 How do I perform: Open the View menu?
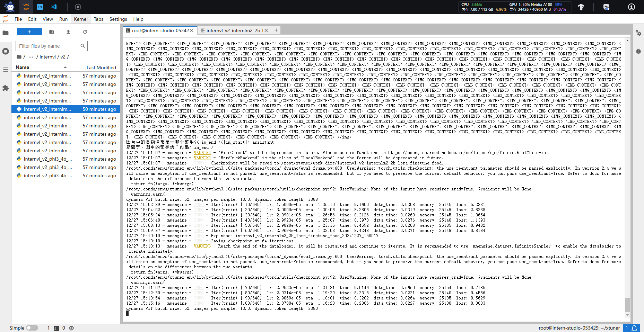click(48, 19)
